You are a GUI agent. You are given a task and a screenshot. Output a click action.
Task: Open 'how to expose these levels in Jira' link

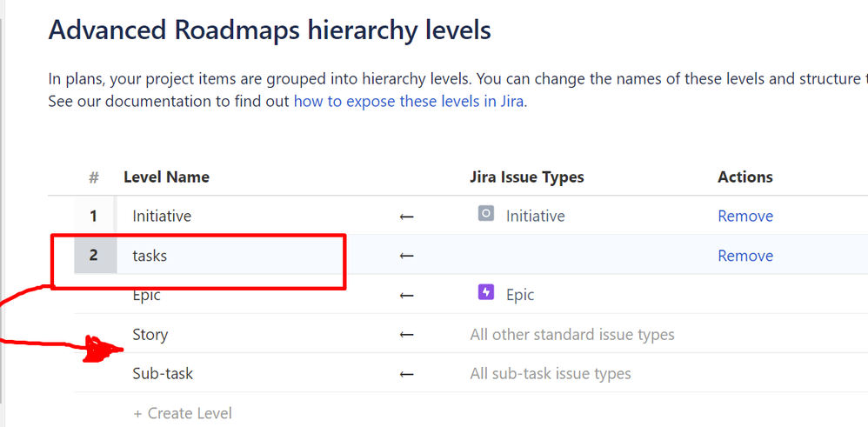coord(408,102)
